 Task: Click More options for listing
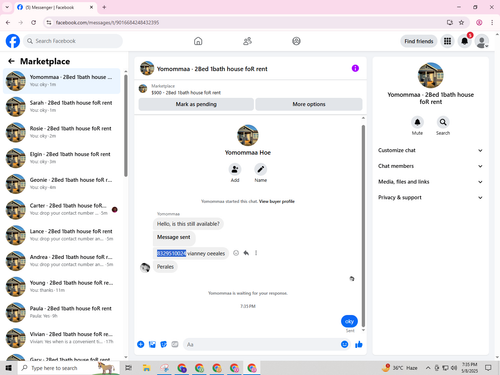tap(309, 104)
